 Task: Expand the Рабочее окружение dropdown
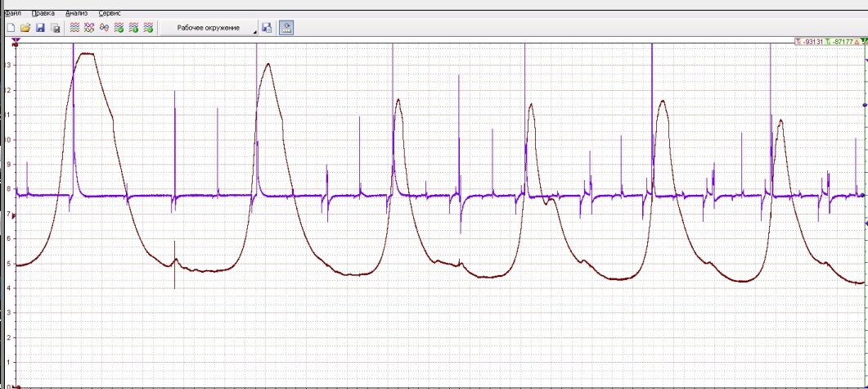(x=209, y=28)
